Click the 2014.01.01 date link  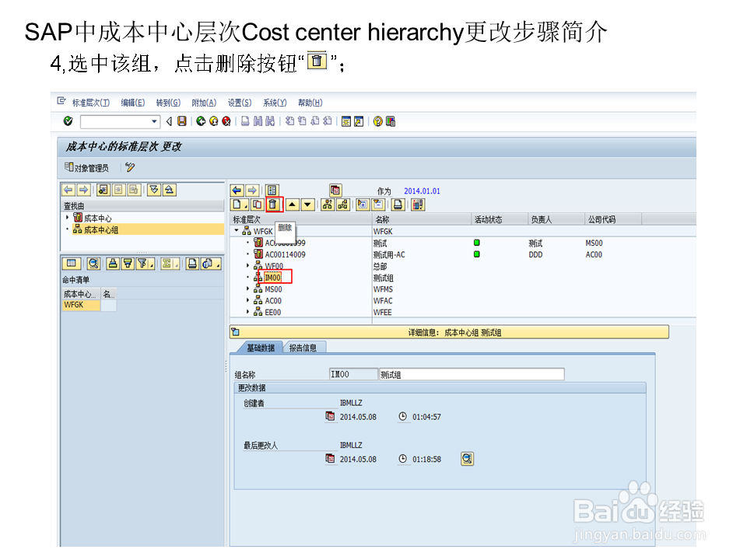point(422,191)
